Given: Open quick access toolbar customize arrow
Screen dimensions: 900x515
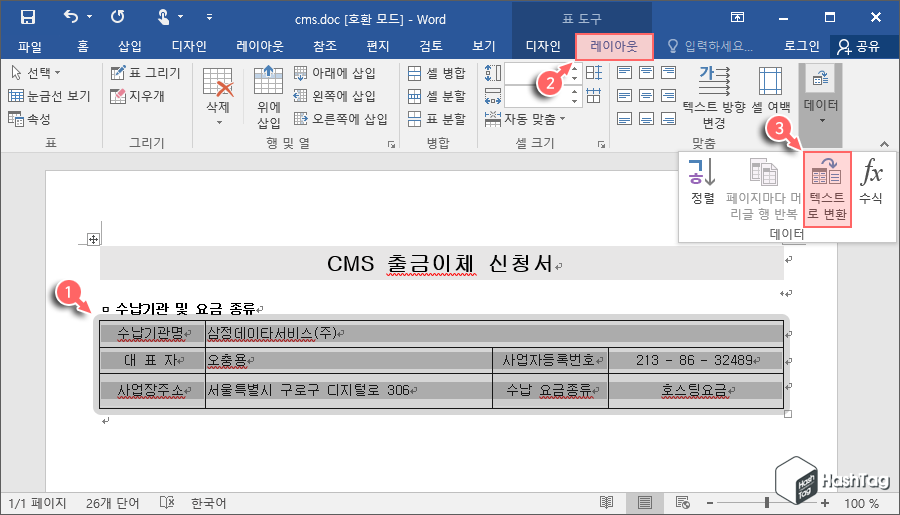Looking at the screenshot, I should 210,17.
